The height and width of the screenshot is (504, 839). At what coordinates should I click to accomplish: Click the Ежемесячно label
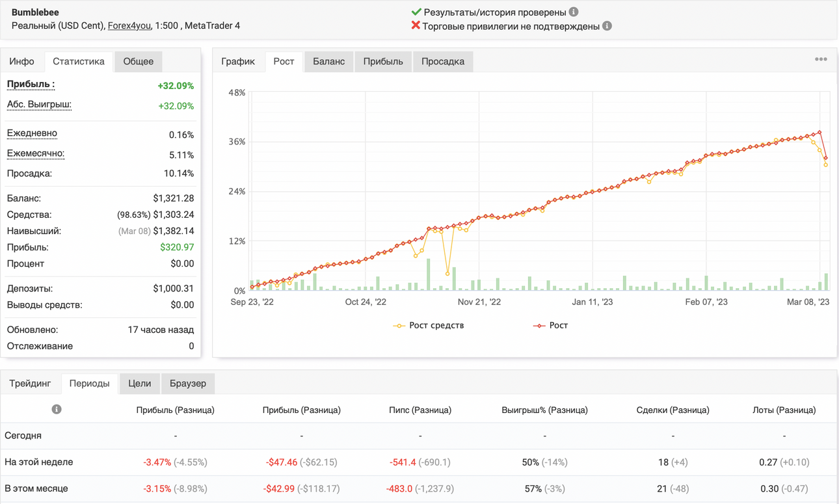tap(36, 153)
